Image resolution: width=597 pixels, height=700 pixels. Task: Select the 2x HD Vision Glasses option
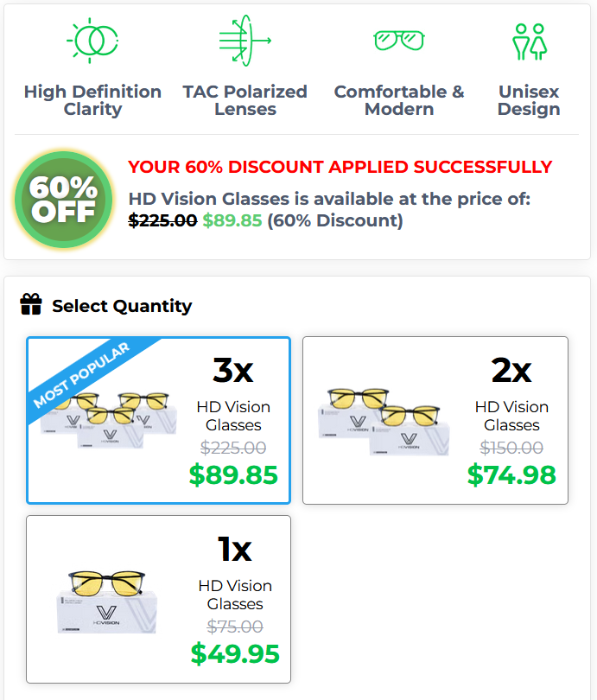click(x=435, y=420)
